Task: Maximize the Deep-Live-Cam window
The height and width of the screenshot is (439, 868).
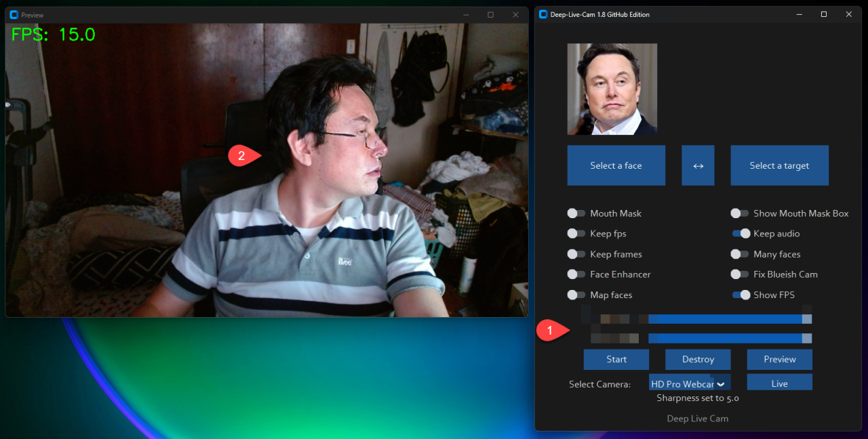Action: 824,14
